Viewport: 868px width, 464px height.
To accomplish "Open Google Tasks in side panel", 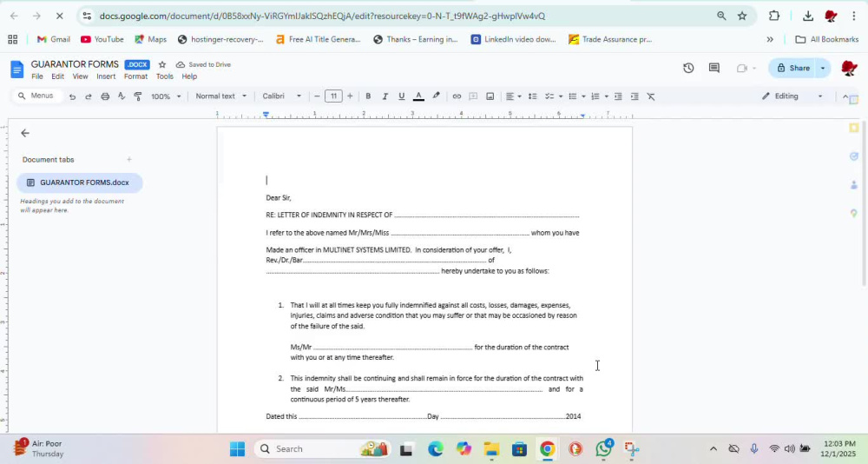I will point(853,156).
